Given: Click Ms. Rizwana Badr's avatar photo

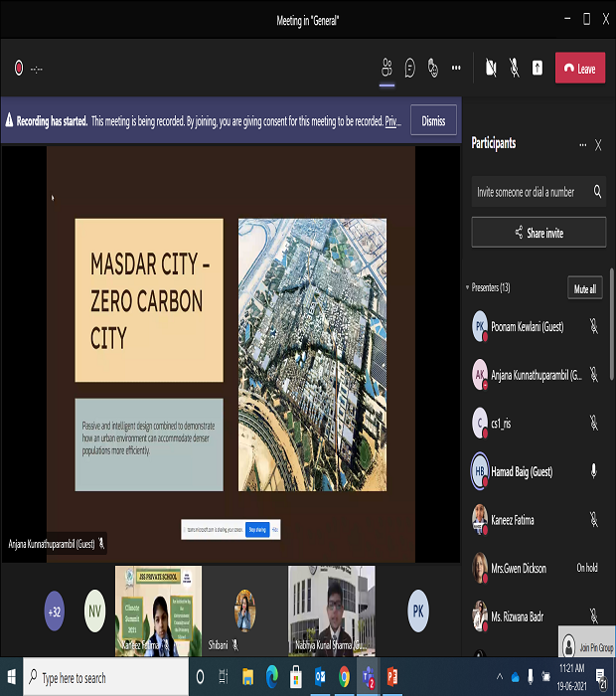Looking at the screenshot, I should 480,616.
